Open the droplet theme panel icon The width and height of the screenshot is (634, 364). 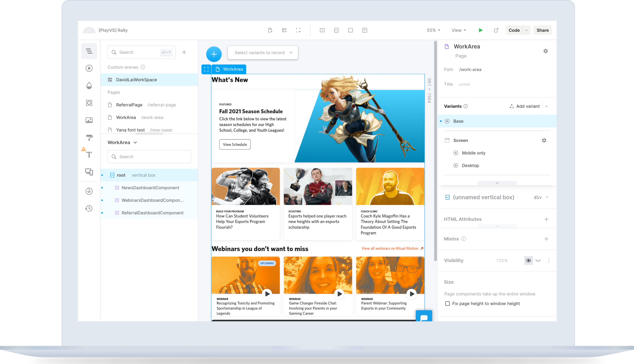89,86
